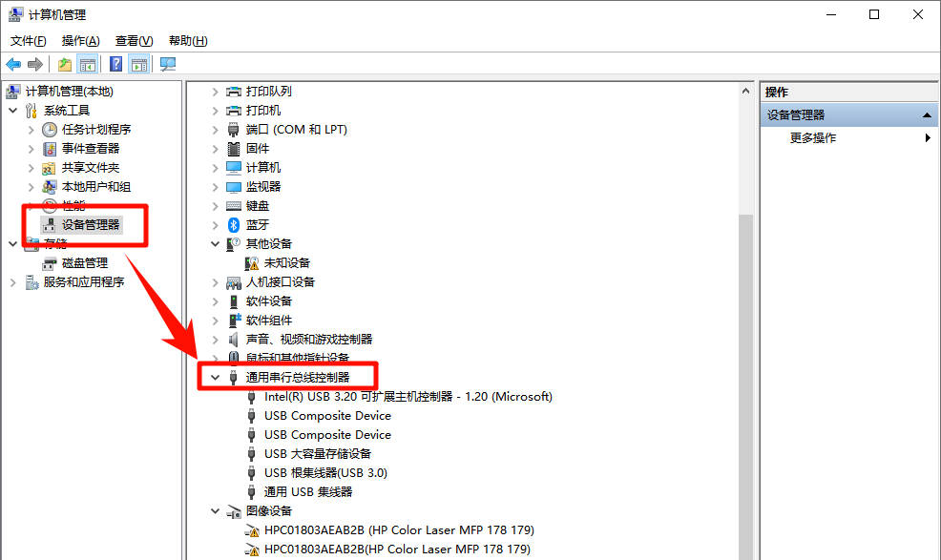
Task: Scan for hardware changes using the monitor icon
Action: point(168,64)
